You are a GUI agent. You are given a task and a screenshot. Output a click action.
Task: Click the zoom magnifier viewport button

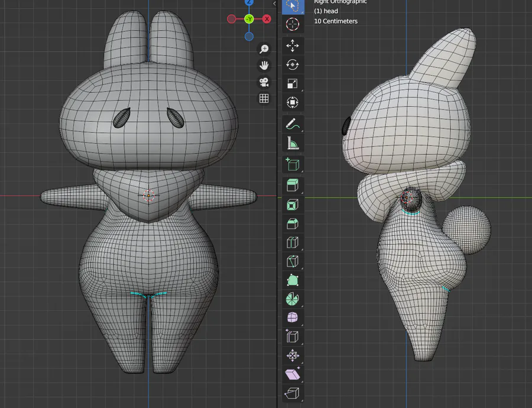[264, 49]
